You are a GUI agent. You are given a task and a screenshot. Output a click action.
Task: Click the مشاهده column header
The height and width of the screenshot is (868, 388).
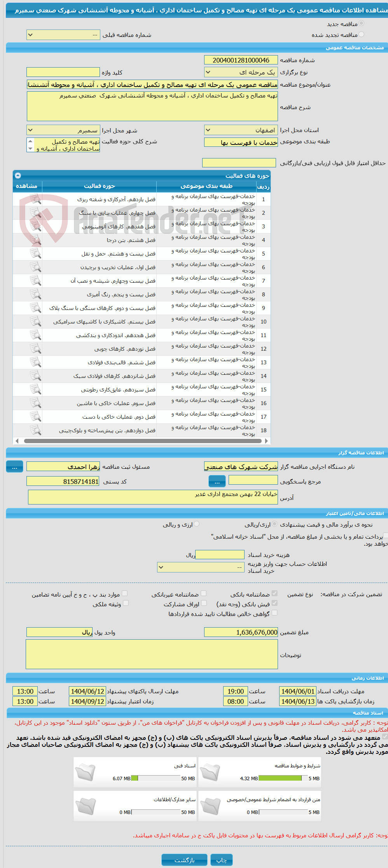point(27,186)
